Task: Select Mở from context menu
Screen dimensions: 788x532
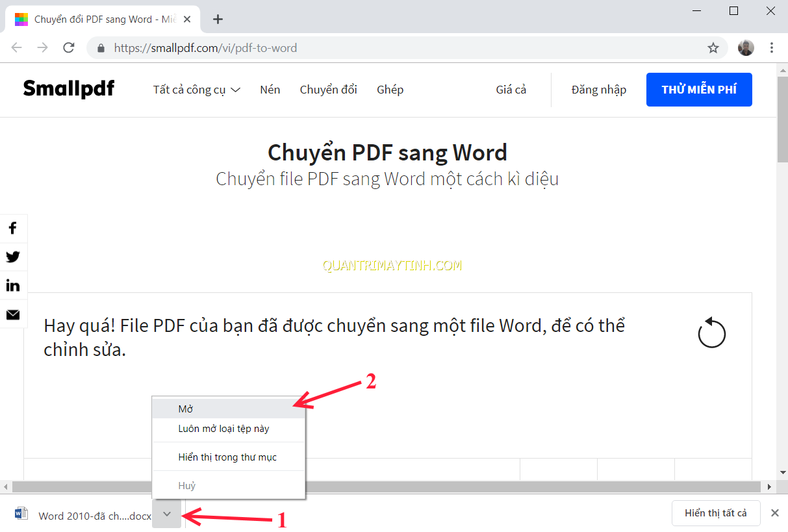Action: click(228, 409)
